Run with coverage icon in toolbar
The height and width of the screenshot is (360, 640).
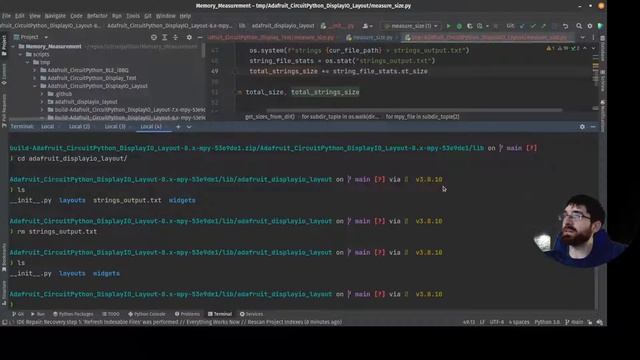[x=470, y=26]
